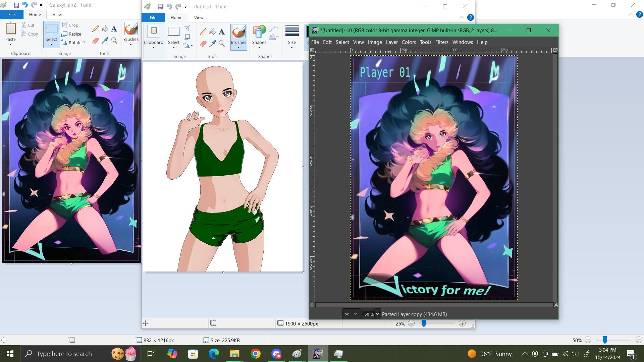
Task: Select the Text tool in GalaxyHair2 Paint
Action: pos(114,29)
